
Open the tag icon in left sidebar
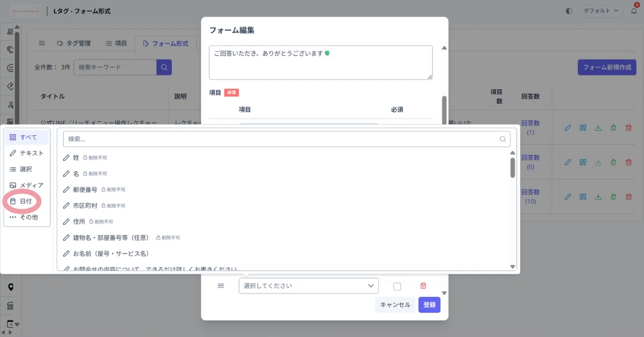[10, 49]
